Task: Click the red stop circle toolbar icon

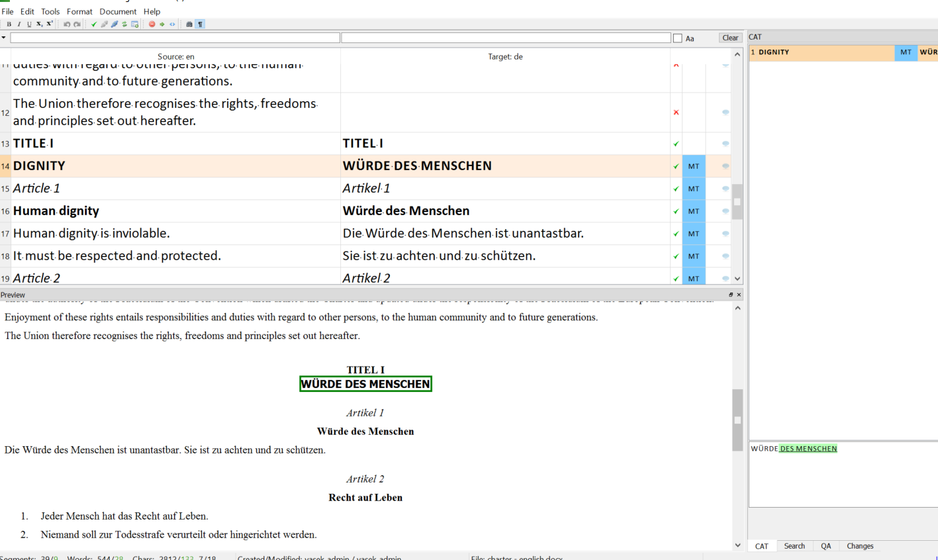Action: point(152,24)
